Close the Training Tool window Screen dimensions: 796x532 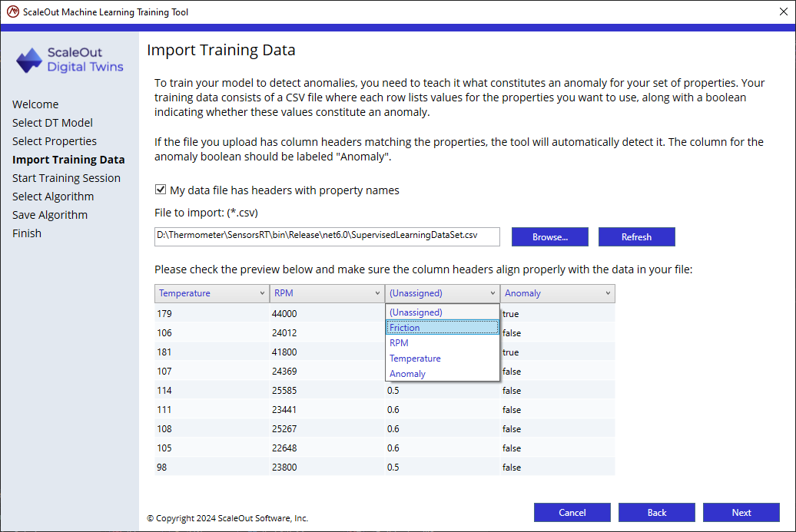[783, 12]
